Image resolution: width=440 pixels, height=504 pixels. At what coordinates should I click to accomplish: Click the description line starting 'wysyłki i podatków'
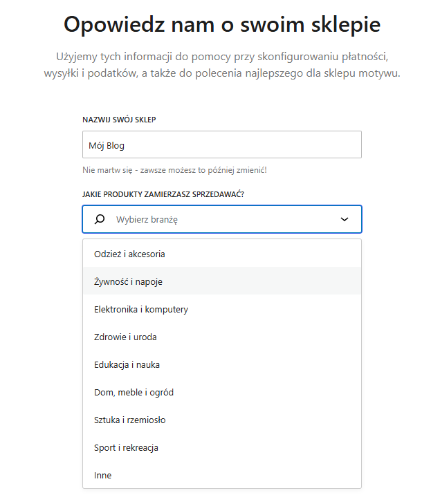pos(221,73)
